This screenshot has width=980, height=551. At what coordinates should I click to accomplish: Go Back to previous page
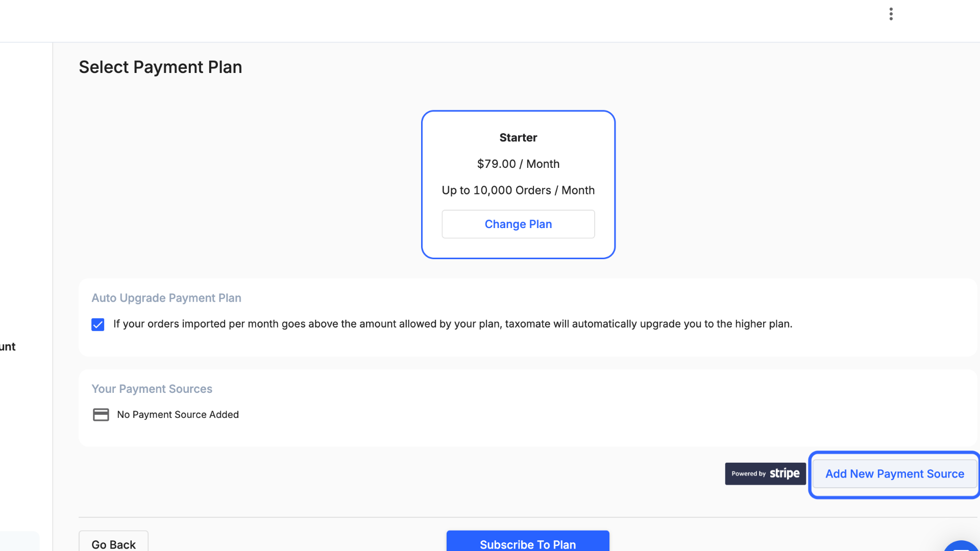point(113,542)
